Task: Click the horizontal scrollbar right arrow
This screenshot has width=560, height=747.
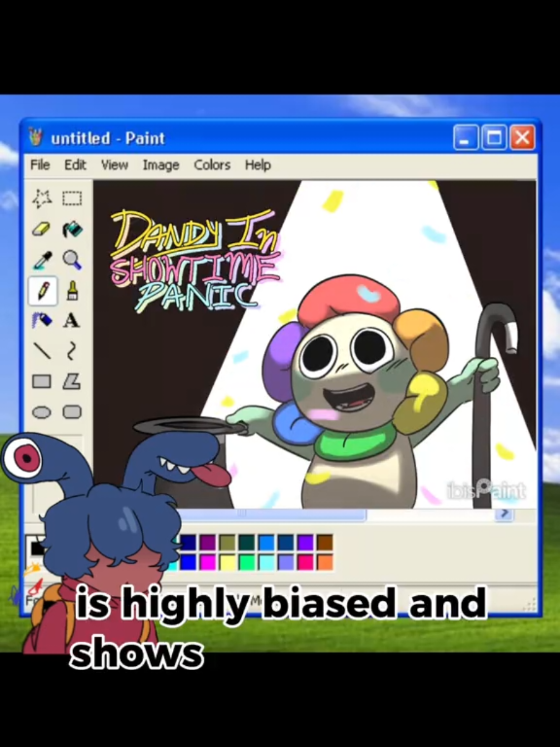Action: tap(504, 515)
